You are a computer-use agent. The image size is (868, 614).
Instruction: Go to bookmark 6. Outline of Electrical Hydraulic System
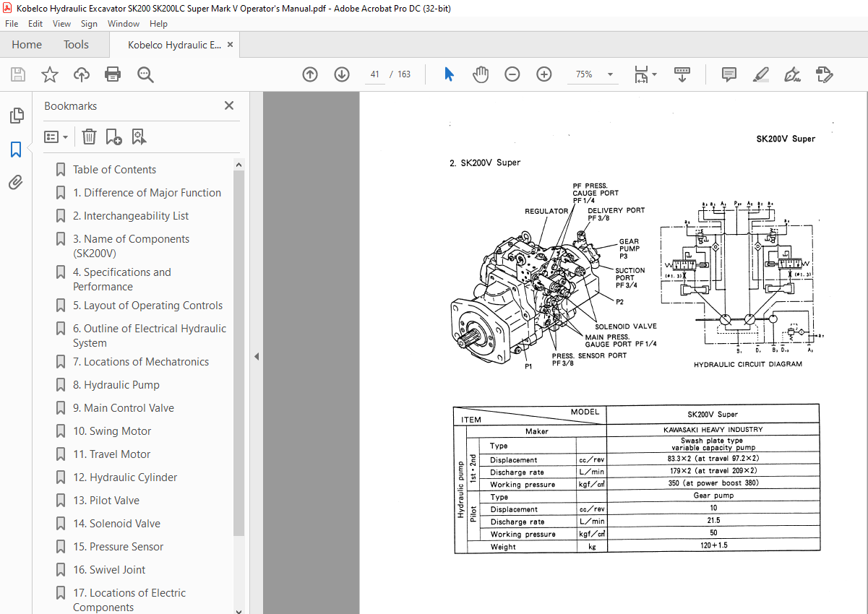click(x=150, y=336)
